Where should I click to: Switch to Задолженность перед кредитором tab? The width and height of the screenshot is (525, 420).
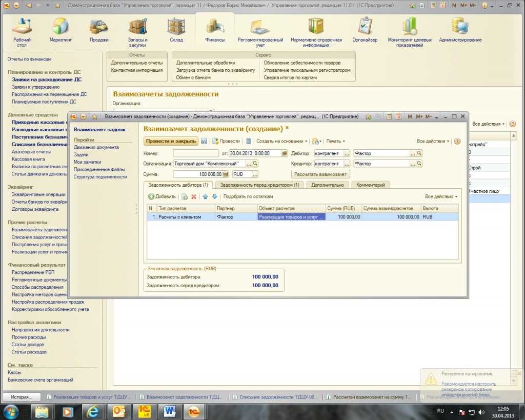pyautogui.click(x=260, y=185)
